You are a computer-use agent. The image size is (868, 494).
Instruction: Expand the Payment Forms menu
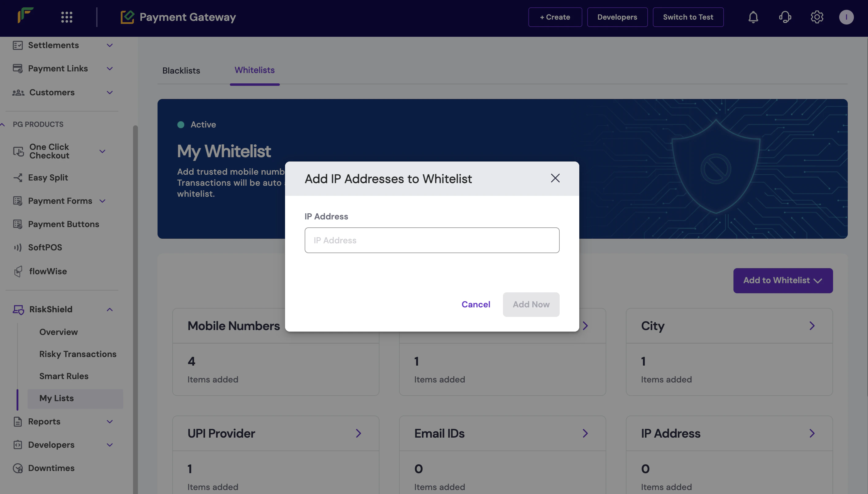[x=102, y=201]
